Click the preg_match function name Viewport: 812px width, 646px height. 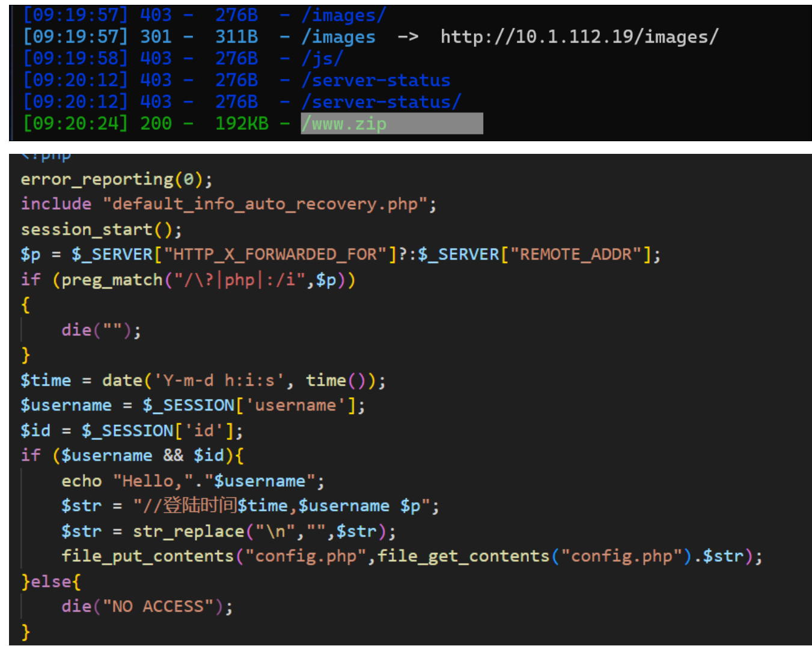click(112, 280)
